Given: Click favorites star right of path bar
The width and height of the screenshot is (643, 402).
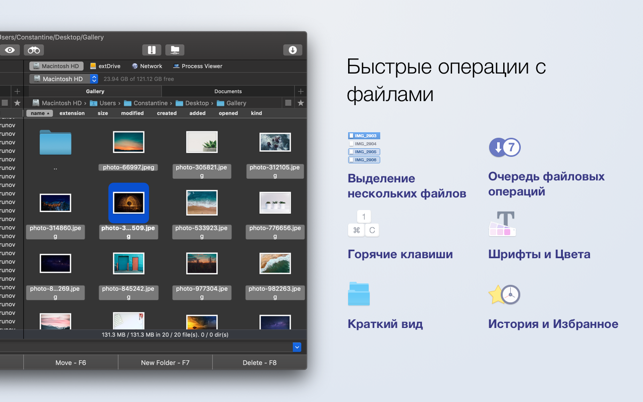Looking at the screenshot, I should click(301, 103).
